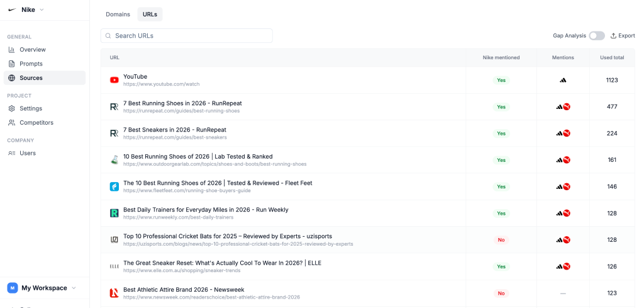644x308 pixels.
Task: Click the newsweek.com readerschoice URL text
Action: (x=211, y=297)
